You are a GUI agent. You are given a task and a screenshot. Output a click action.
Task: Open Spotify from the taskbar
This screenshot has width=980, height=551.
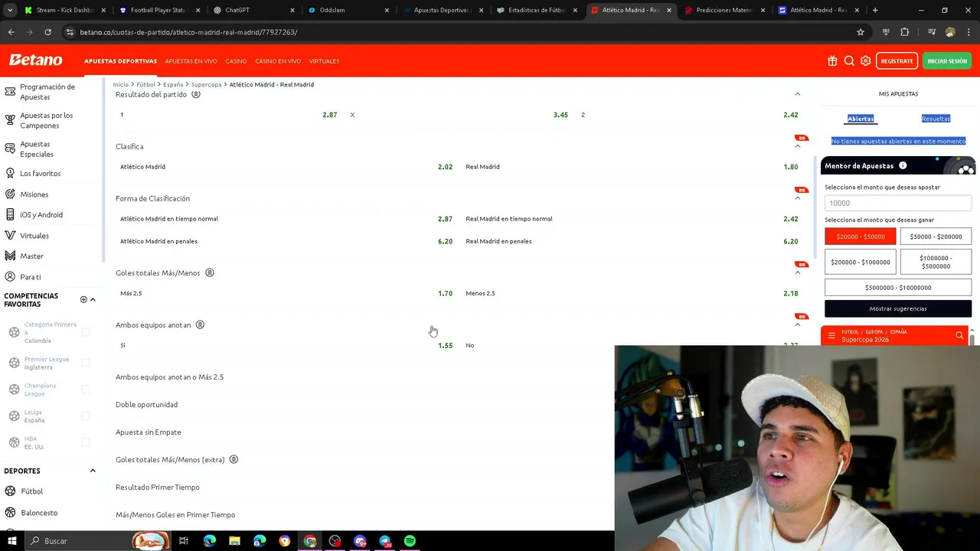coord(410,541)
